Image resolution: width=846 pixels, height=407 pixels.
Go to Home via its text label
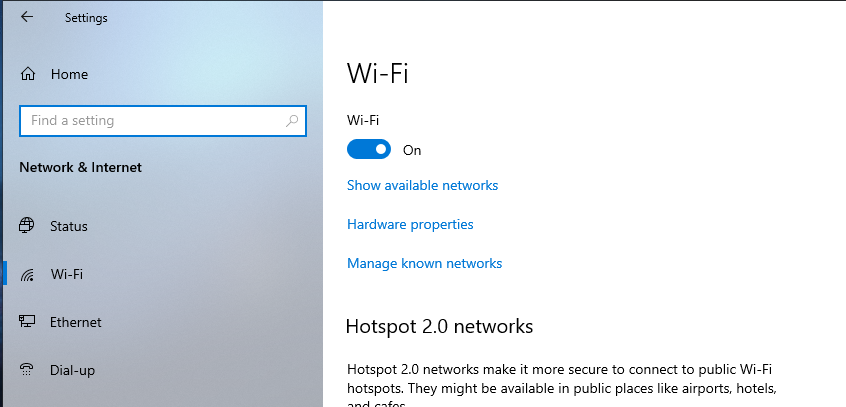(x=69, y=74)
